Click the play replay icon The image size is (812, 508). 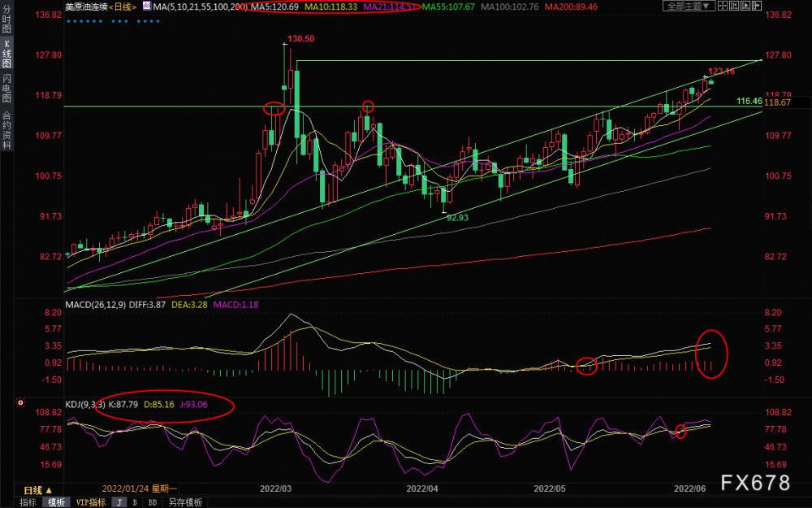click(x=745, y=6)
